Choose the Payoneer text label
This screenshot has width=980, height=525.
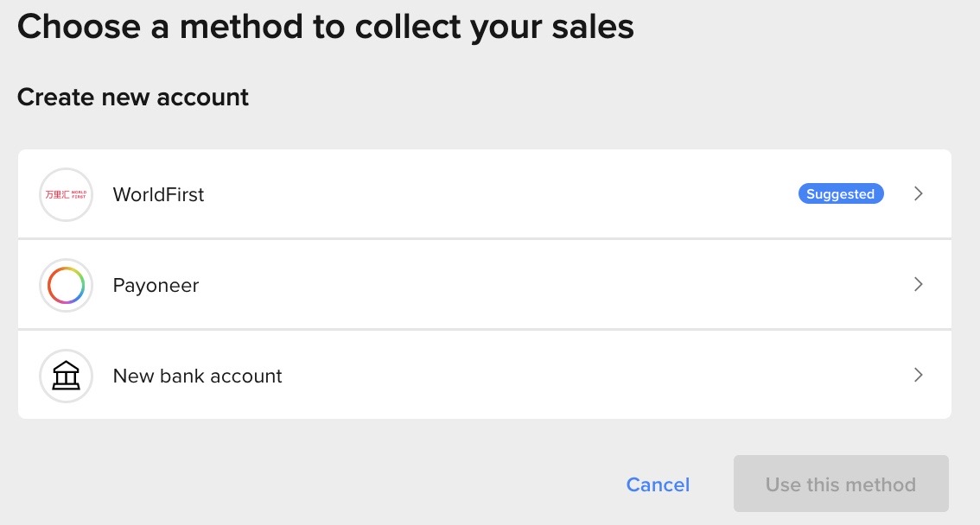pos(156,285)
